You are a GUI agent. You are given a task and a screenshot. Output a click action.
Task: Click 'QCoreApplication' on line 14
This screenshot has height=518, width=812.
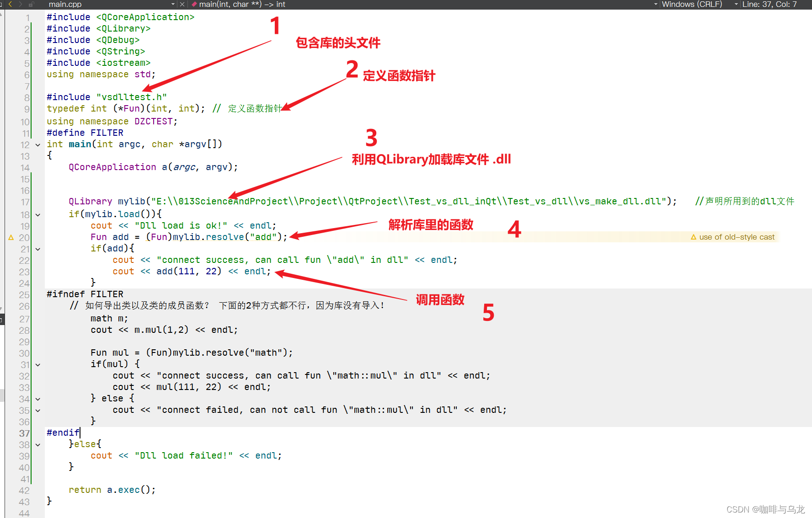112,167
